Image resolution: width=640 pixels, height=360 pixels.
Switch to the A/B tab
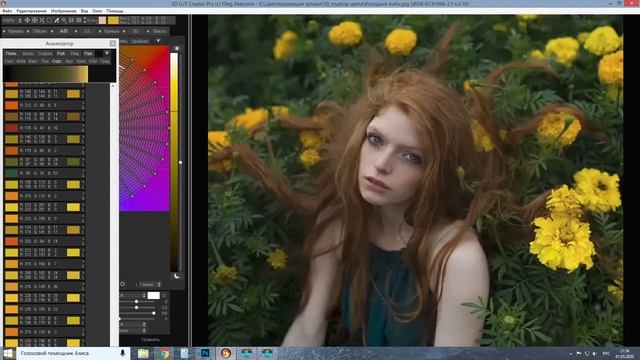(x=64, y=31)
